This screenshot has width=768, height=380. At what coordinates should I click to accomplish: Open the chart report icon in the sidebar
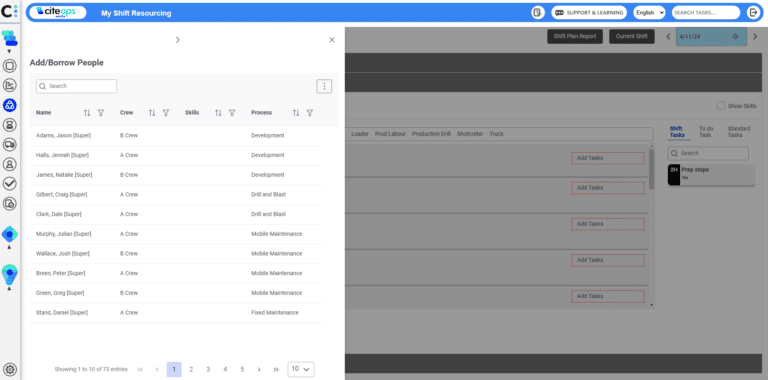click(x=10, y=86)
